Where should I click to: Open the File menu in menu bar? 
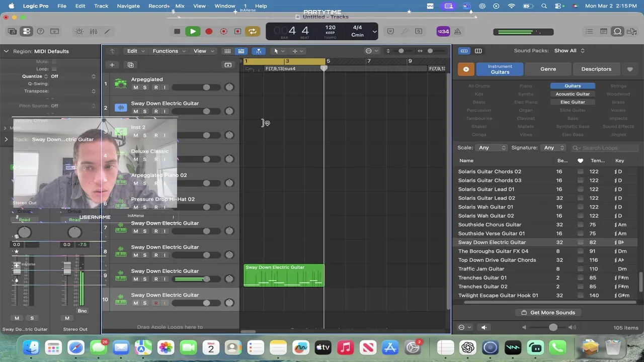click(x=62, y=6)
